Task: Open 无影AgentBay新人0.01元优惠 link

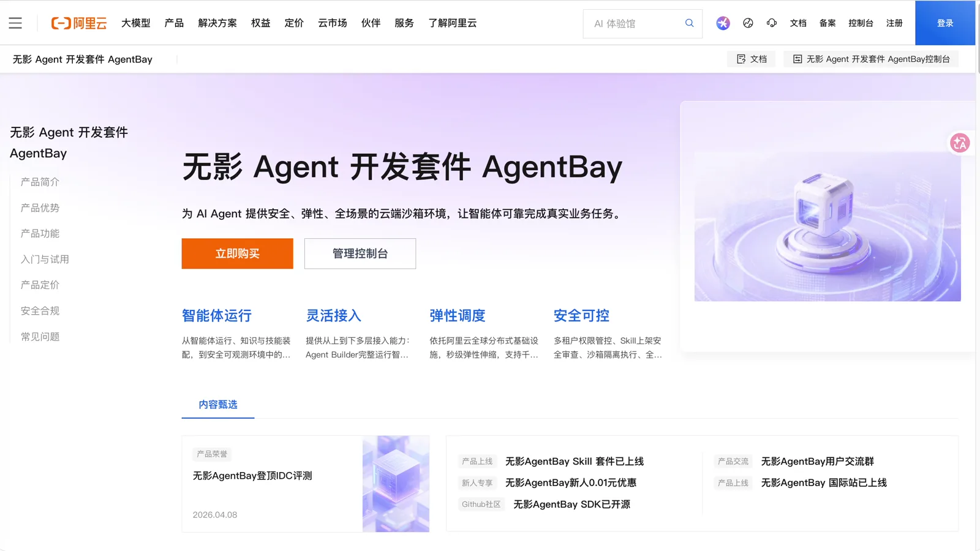Action: [571, 483]
